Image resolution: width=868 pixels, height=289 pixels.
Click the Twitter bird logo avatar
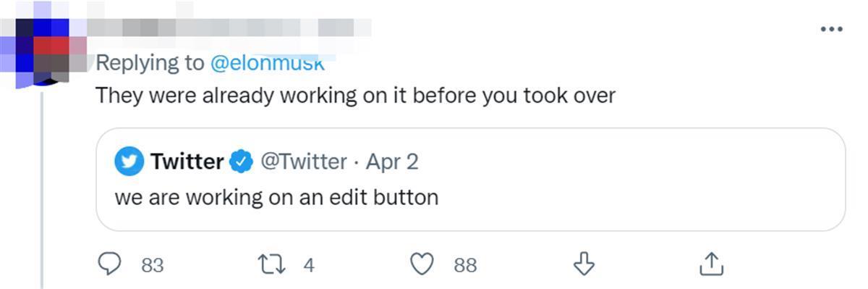pos(129,162)
